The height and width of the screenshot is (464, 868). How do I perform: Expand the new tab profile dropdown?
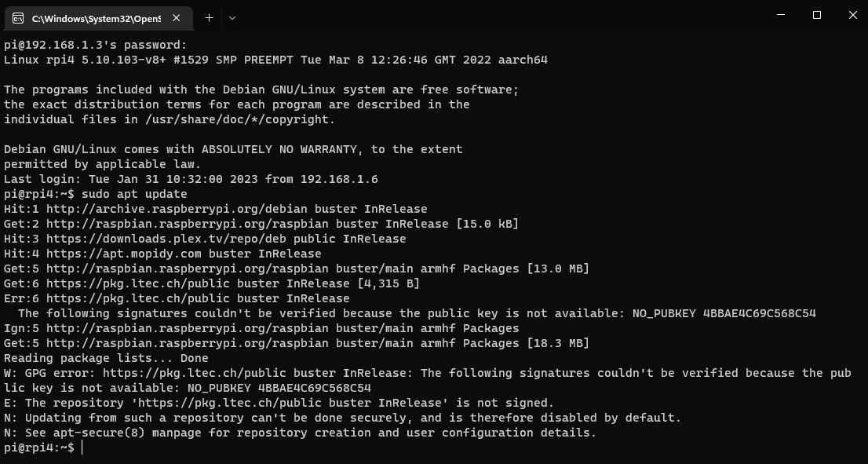tap(232, 18)
